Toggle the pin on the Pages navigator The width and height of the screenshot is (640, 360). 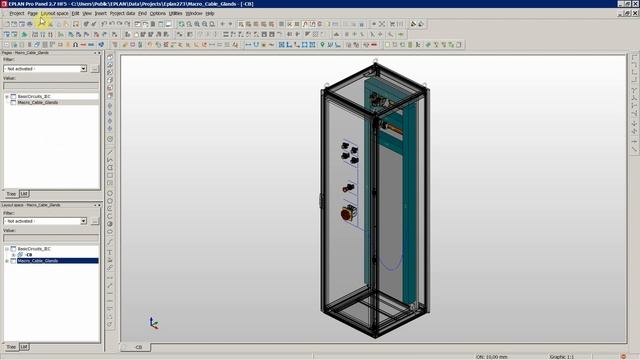(95, 53)
